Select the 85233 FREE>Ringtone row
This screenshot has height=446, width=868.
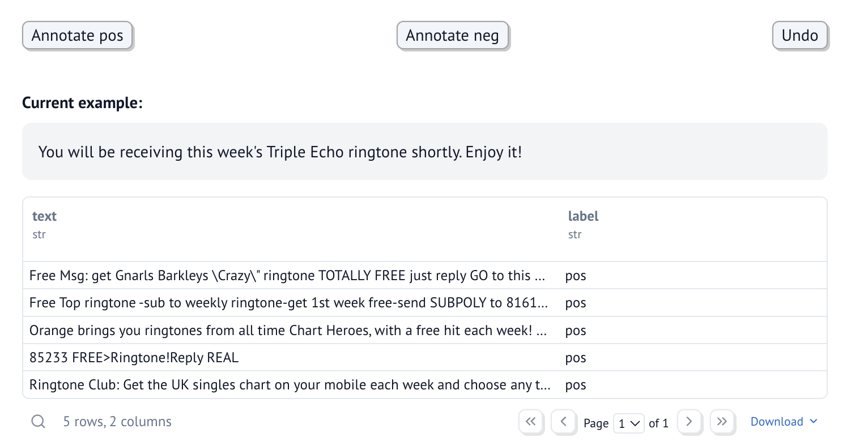[x=134, y=358]
